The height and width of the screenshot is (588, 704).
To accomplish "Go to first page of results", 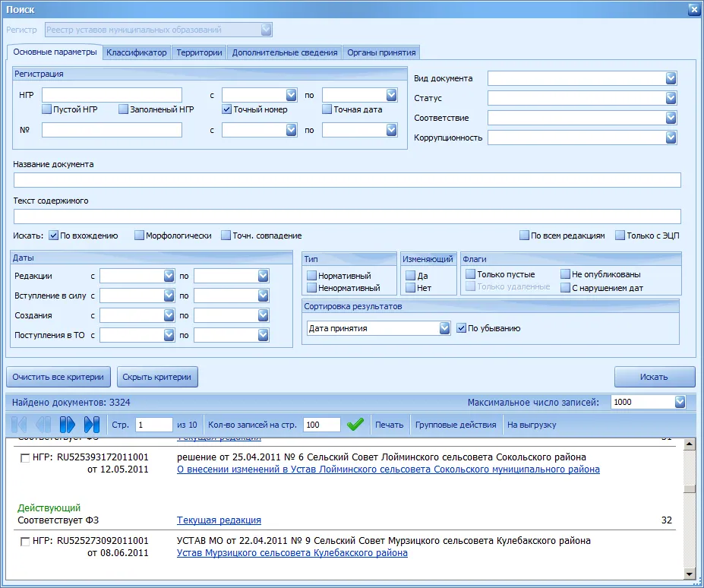I will (x=19, y=425).
